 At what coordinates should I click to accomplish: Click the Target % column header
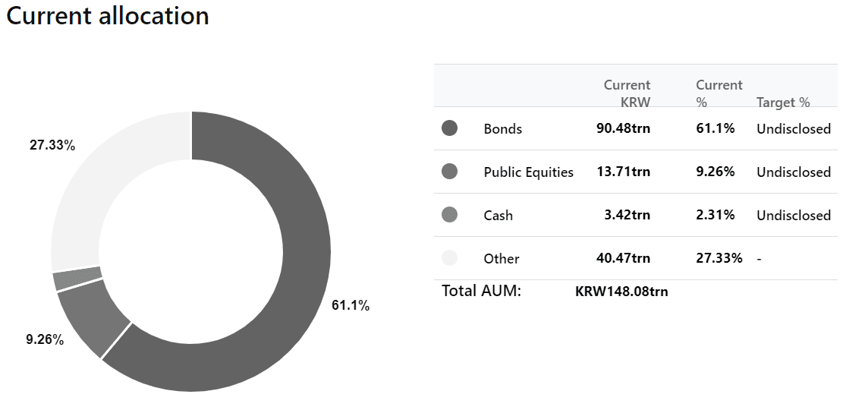click(x=783, y=102)
